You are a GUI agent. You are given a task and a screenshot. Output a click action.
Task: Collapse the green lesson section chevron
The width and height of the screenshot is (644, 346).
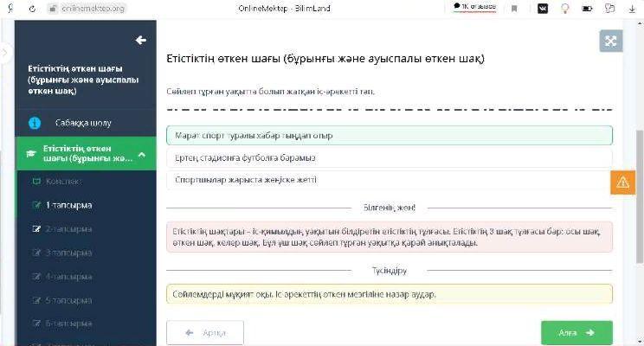[142, 154]
